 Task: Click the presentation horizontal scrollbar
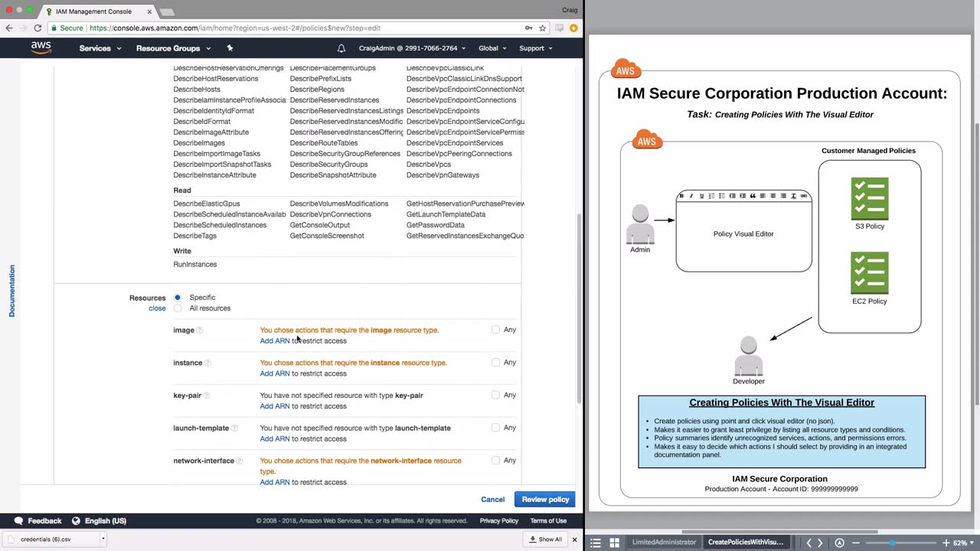pyautogui.click(x=781, y=532)
